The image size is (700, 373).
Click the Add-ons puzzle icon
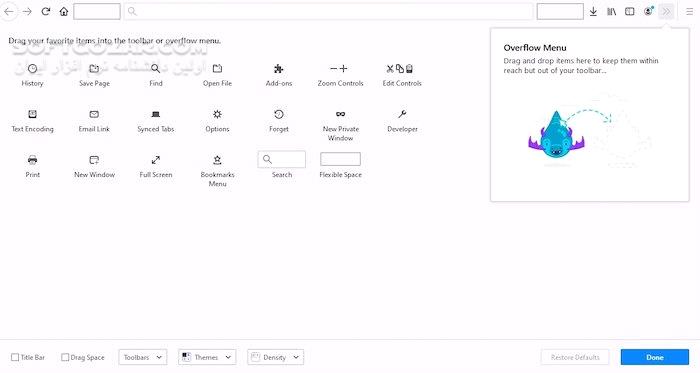tap(279, 69)
